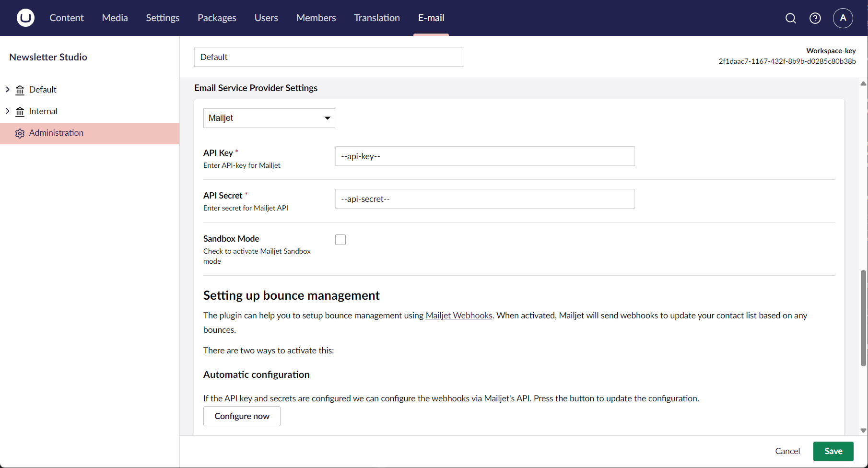
Task: Switch to the Members section
Action: (316, 18)
